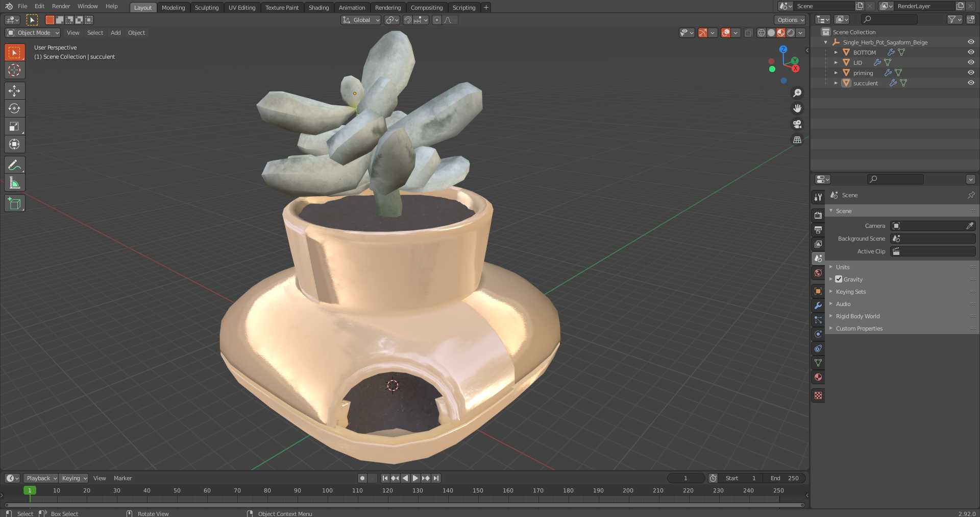Toggle the camera view icon

(x=797, y=124)
